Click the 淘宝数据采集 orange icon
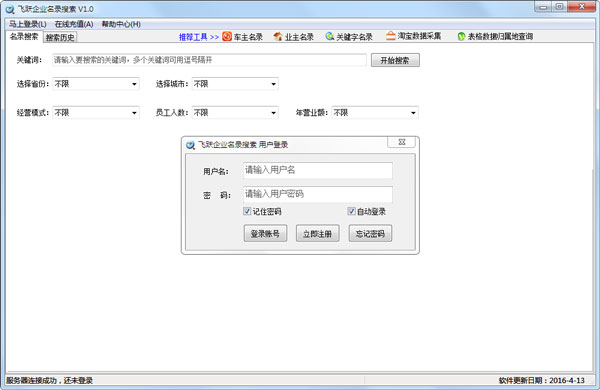Viewport: 600px width, 390px height. point(390,36)
